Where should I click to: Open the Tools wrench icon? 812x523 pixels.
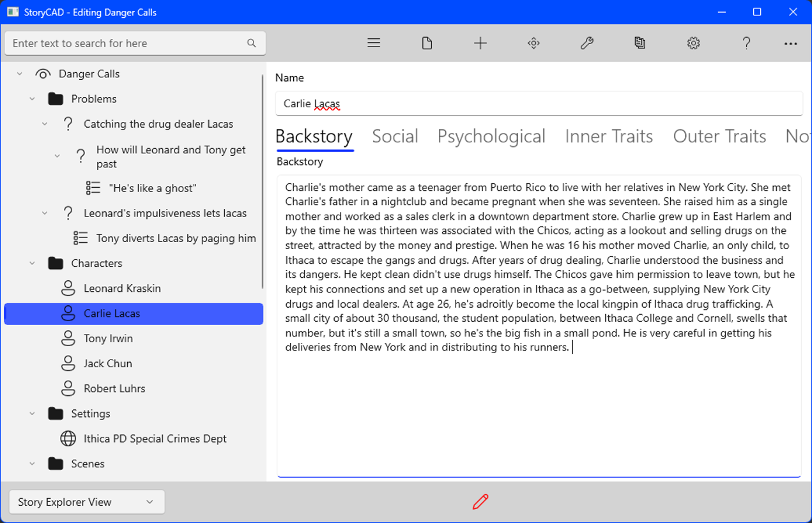(x=587, y=43)
